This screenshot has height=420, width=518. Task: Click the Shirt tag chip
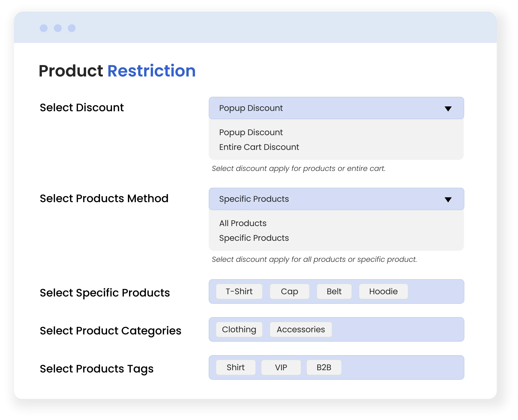(x=236, y=367)
